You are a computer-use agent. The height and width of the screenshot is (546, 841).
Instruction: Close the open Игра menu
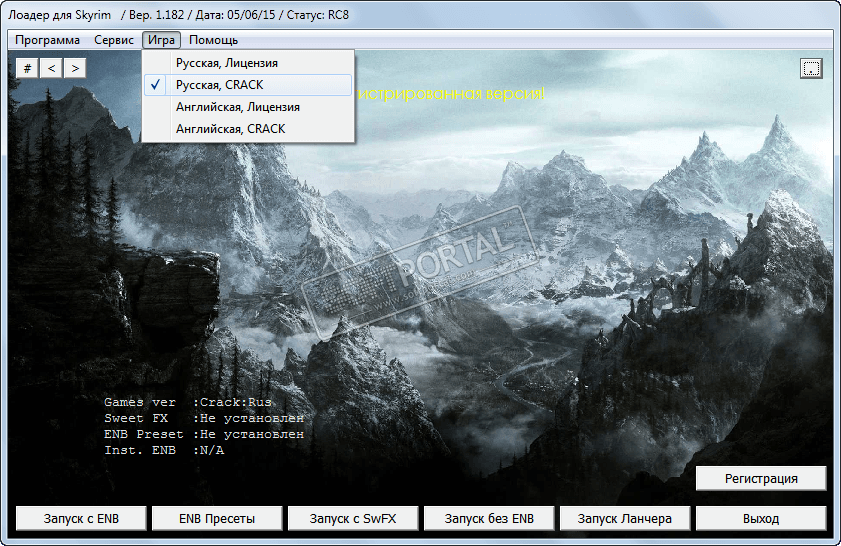161,40
